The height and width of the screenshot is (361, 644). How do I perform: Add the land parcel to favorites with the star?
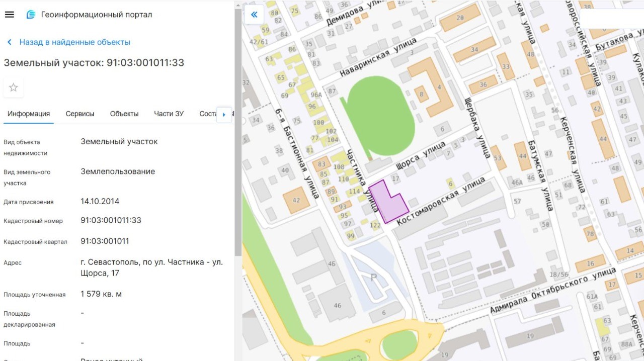[14, 87]
